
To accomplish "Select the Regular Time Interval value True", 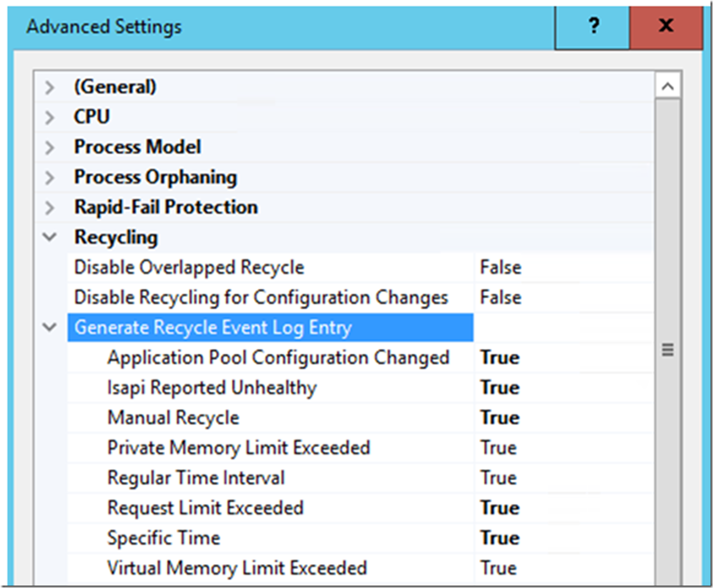I will tap(499, 478).
